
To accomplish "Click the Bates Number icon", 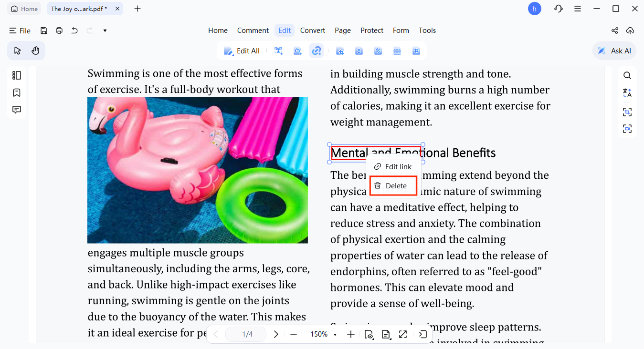I will (416, 51).
